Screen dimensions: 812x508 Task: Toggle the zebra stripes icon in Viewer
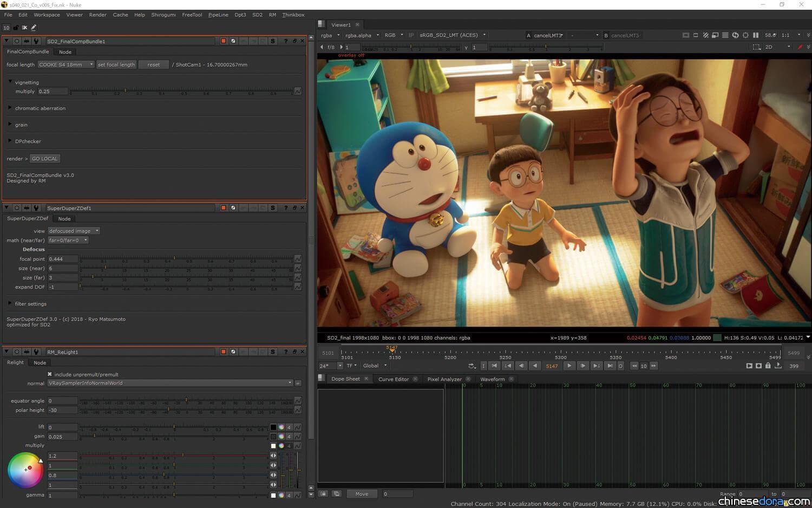[x=705, y=35]
